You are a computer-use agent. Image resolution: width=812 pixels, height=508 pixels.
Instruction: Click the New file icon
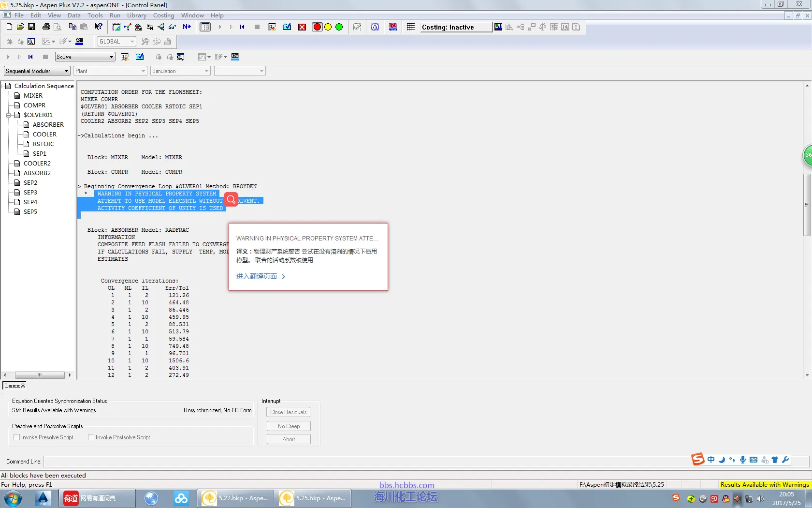click(x=9, y=27)
